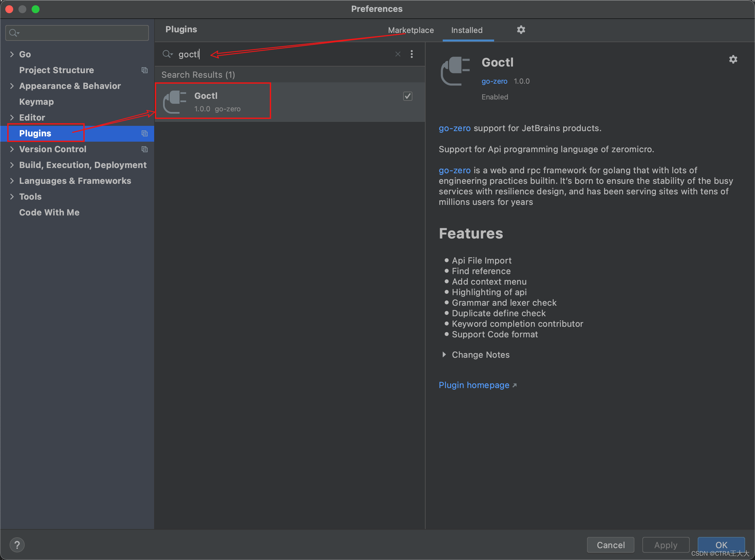The image size is (755, 560).
Task: Open the Plugin homepage link
Action: point(474,385)
